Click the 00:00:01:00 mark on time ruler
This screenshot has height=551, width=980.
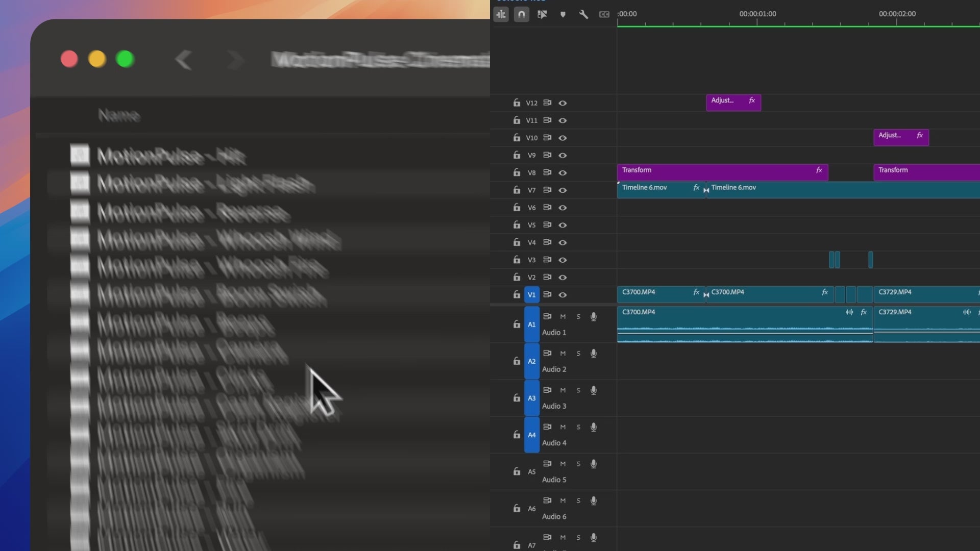757,14
